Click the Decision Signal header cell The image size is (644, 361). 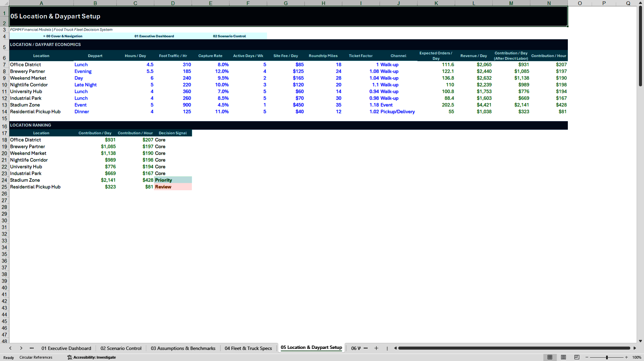coord(173,133)
